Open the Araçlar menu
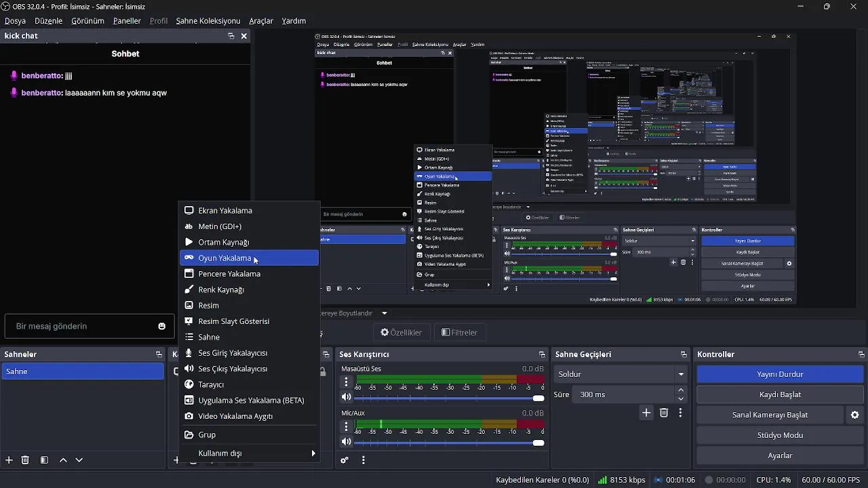 click(261, 21)
